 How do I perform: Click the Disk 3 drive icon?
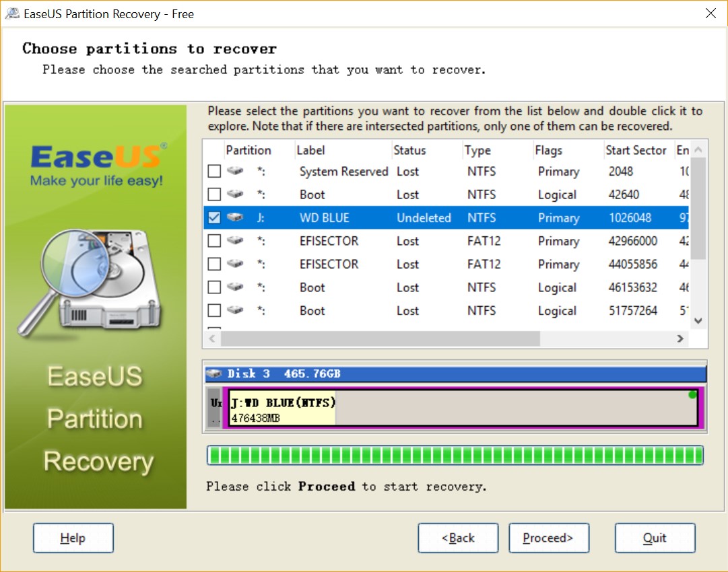[214, 373]
